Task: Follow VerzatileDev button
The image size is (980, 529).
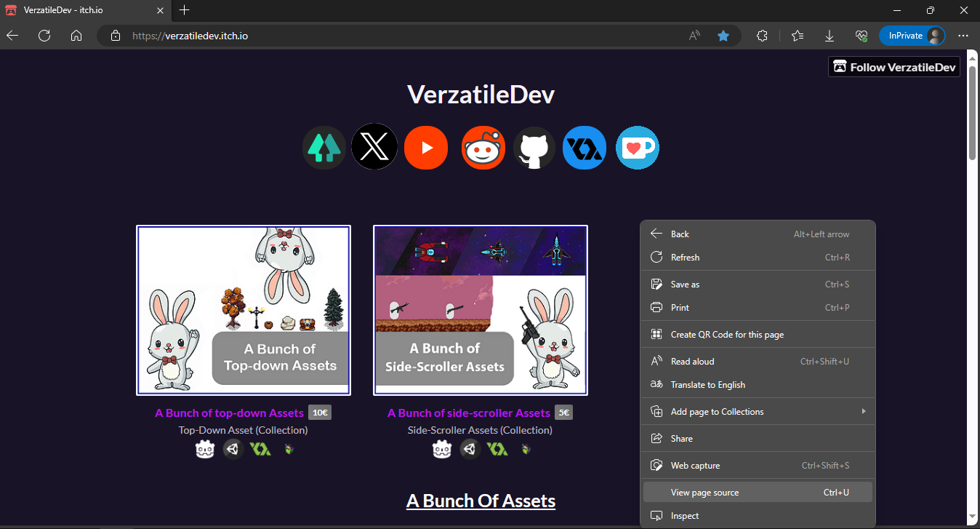Action: [894, 67]
